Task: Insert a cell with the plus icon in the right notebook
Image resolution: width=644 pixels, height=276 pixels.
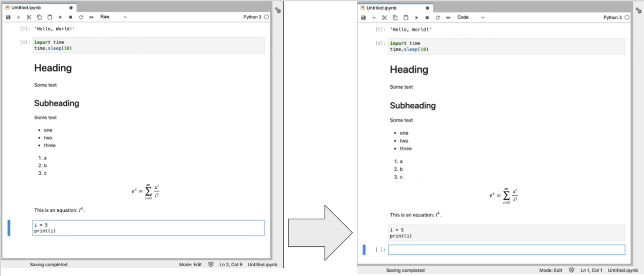Action: [x=374, y=17]
